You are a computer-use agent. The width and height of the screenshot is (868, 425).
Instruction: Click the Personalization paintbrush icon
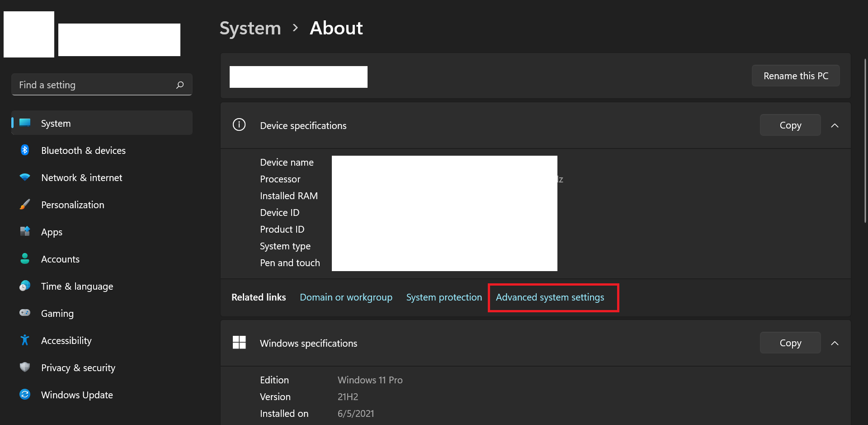[x=25, y=205]
